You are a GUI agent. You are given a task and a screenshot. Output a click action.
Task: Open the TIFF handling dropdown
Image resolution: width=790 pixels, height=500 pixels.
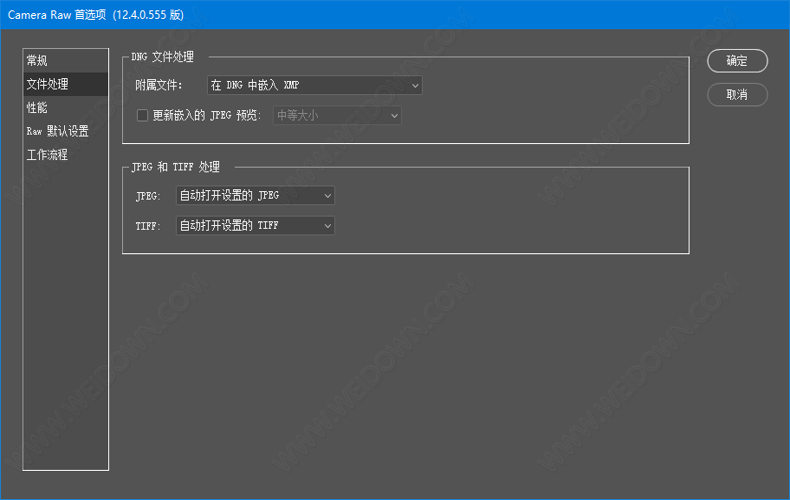coord(255,226)
